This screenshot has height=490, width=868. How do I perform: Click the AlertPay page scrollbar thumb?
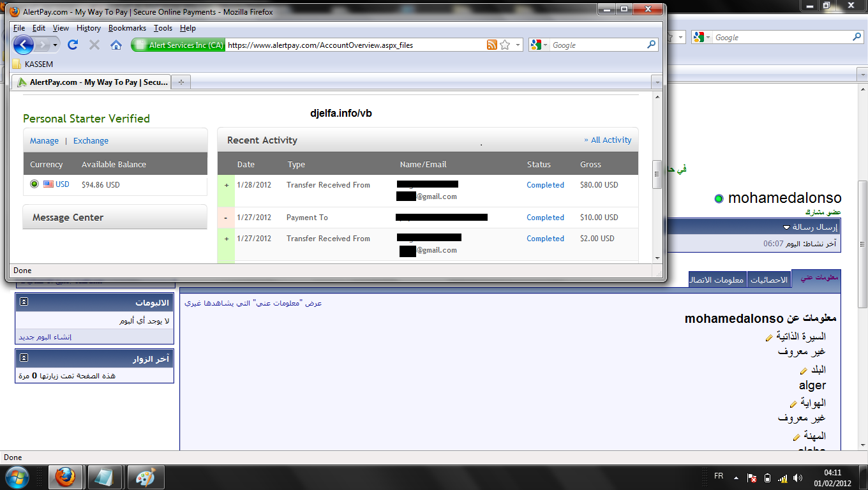point(657,174)
